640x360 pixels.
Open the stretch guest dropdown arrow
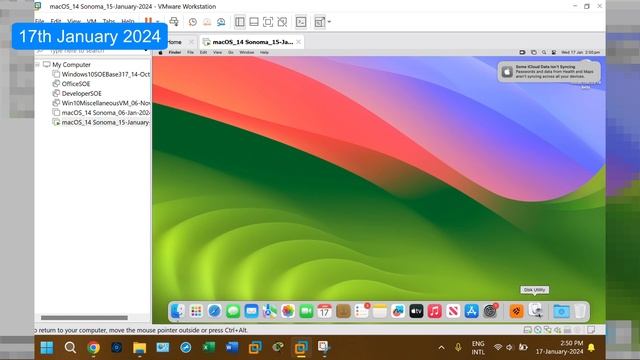tap(329, 22)
